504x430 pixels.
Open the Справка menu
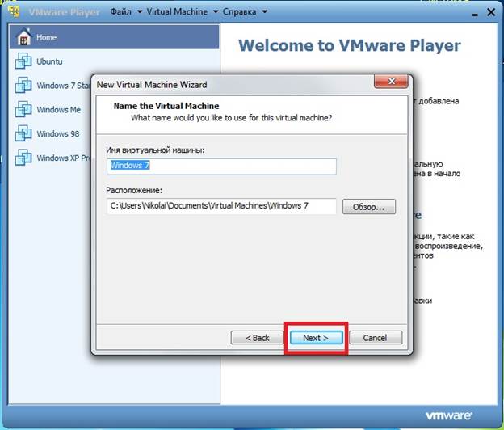[239, 11]
